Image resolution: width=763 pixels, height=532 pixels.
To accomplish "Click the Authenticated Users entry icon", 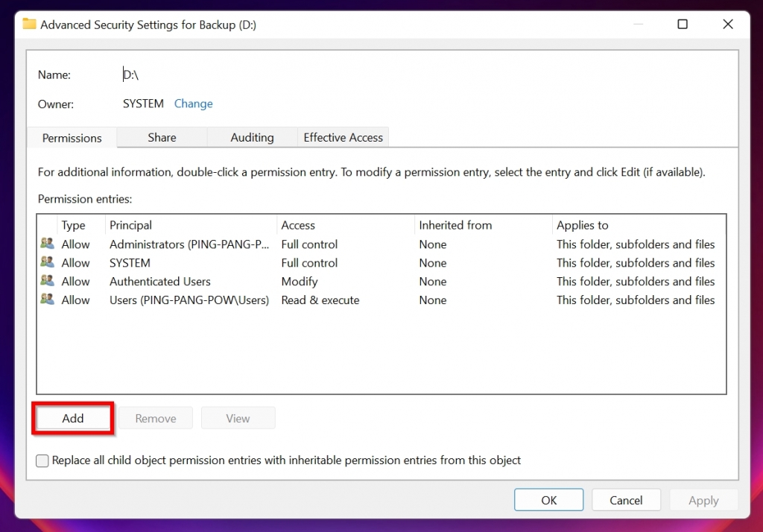I will pyautogui.click(x=46, y=281).
